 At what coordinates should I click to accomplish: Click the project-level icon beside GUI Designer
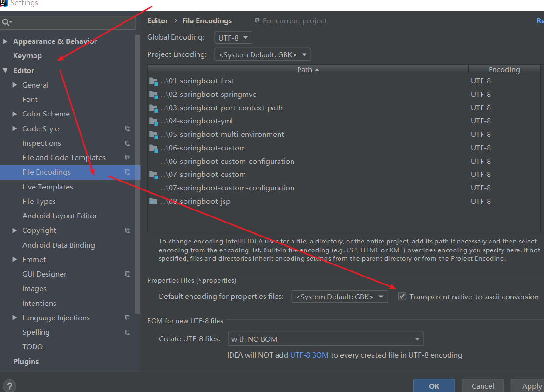tap(128, 274)
